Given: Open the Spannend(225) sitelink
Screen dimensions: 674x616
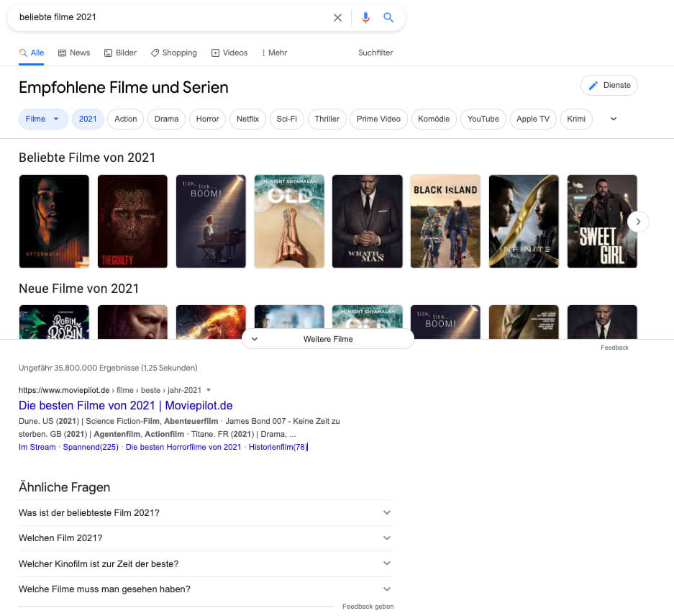Looking at the screenshot, I should click(x=91, y=447).
